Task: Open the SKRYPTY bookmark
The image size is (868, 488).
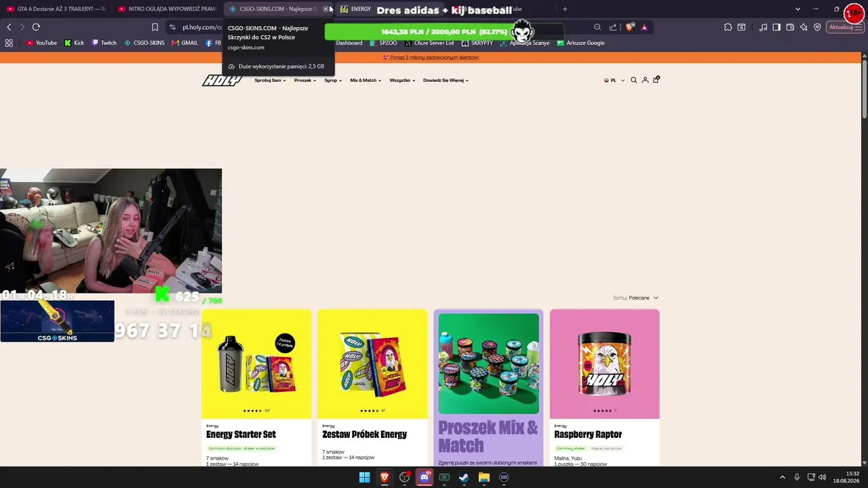Action: (477, 43)
